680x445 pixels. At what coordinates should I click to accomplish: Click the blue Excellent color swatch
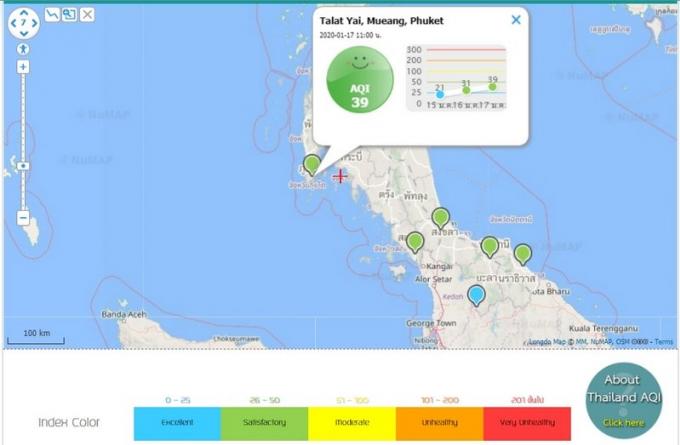(x=177, y=423)
